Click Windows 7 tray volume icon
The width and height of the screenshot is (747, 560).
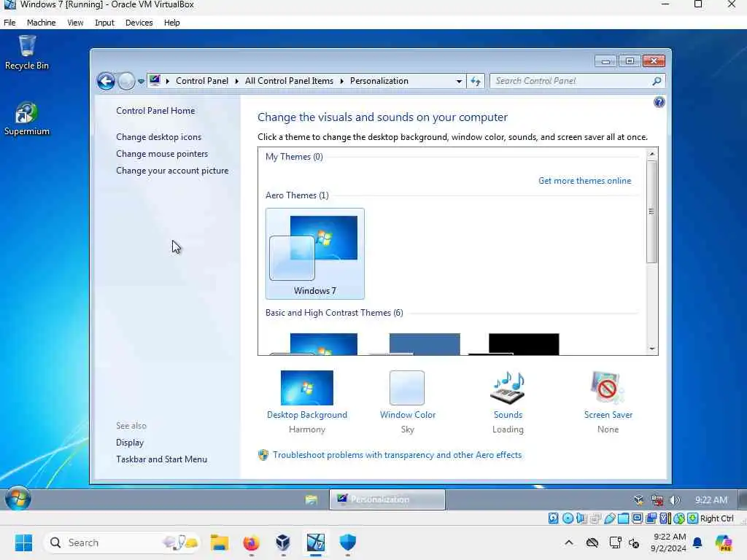click(675, 500)
